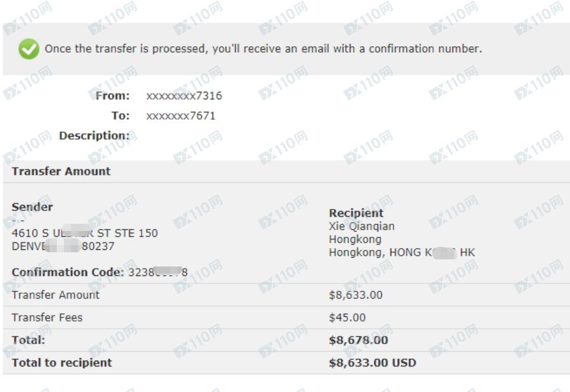570x392 pixels.
Task: Click the Sender heading
Action: pos(33,207)
